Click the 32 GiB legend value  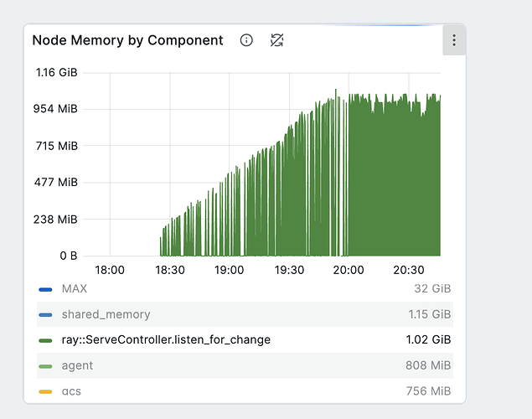434,289
